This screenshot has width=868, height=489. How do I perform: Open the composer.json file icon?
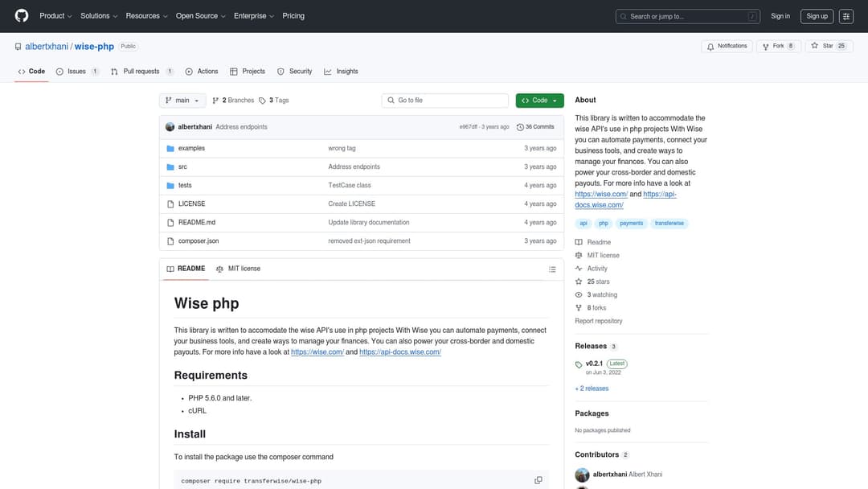[170, 241]
